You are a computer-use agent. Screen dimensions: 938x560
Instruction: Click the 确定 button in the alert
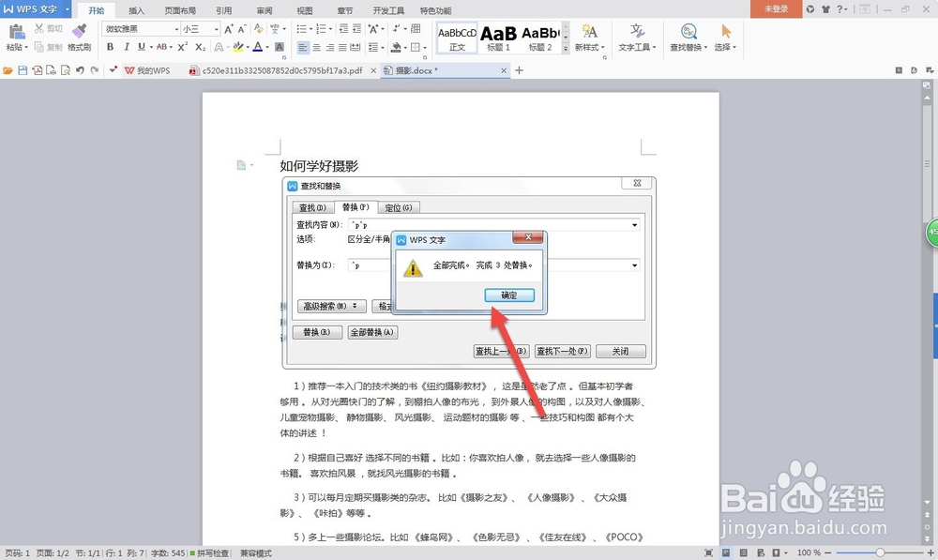(507, 295)
